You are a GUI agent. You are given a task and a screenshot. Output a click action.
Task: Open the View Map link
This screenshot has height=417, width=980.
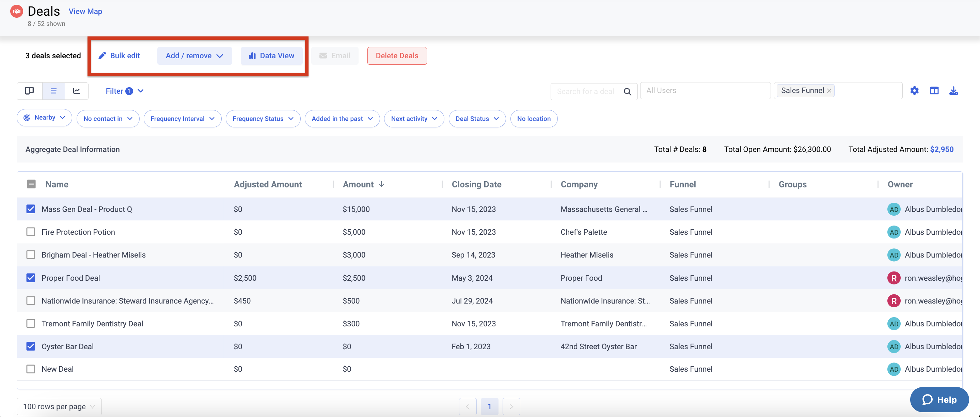click(85, 12)
